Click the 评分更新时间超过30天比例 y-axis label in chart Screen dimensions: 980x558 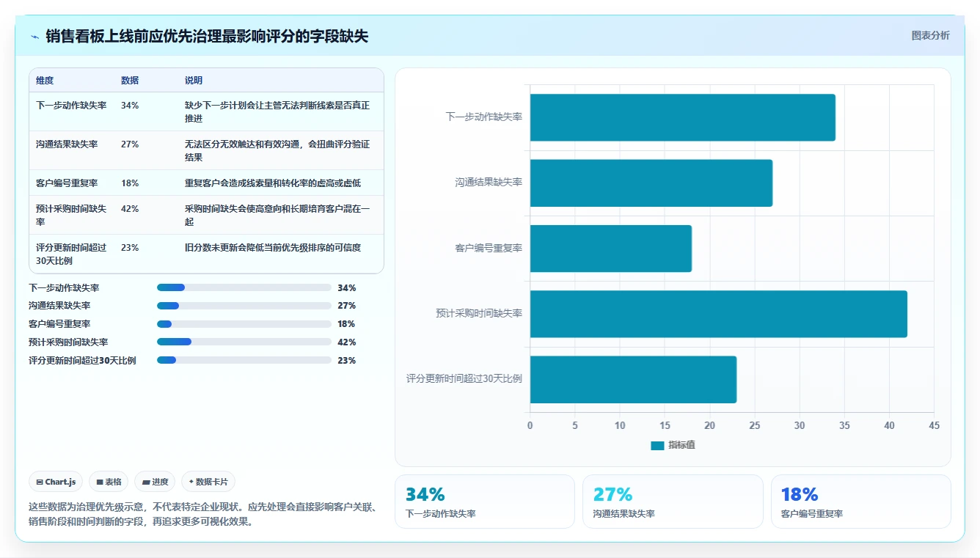(x=464, y=379)
